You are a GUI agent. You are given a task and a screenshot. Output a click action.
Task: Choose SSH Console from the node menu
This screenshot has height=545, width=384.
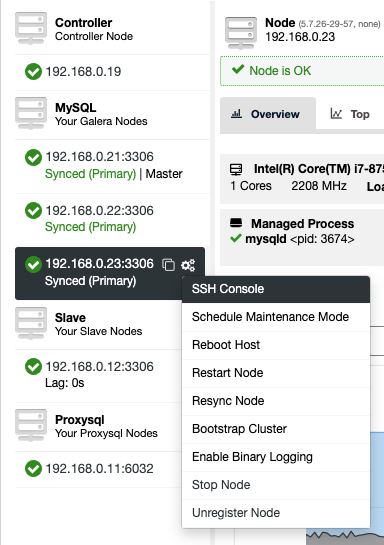coord(276,289)
